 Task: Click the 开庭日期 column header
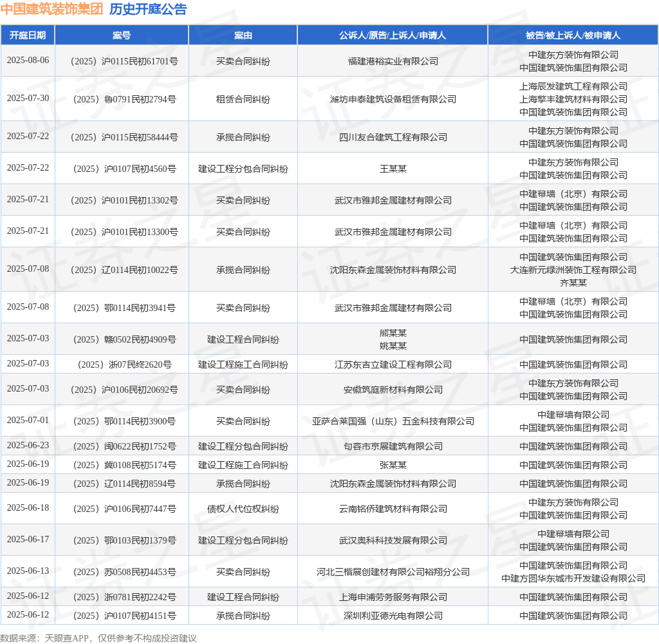coord(28,35)
